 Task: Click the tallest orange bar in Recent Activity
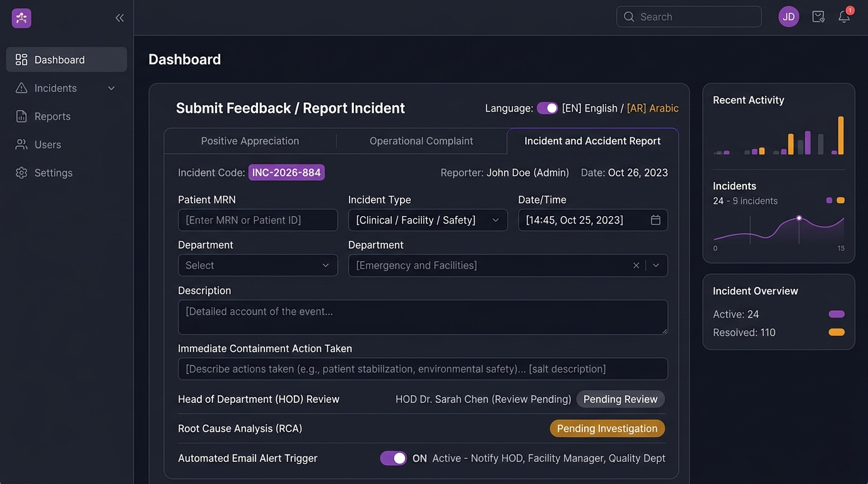point(841,135)
